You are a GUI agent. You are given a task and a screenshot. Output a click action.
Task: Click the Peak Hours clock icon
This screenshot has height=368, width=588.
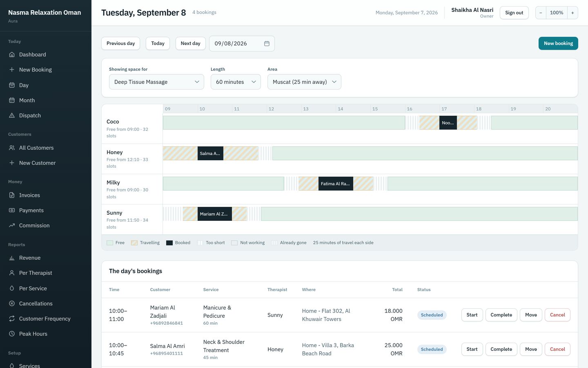pos(12,334)
